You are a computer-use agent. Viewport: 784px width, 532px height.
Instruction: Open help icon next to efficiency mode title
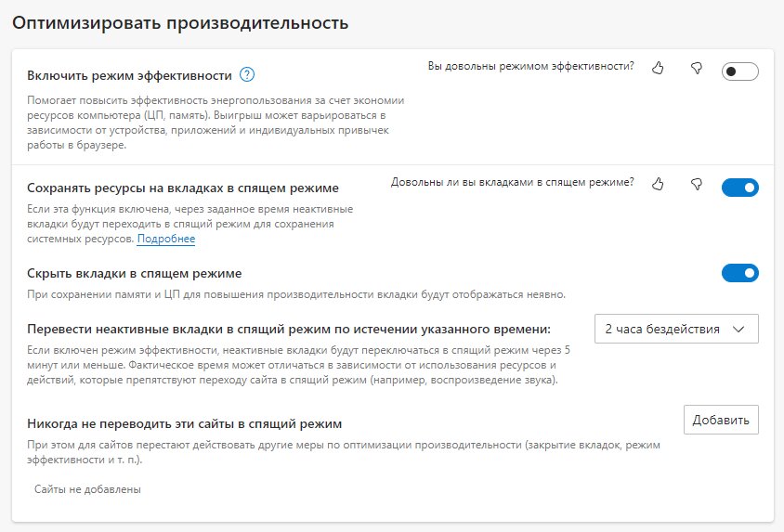point(247,75)
